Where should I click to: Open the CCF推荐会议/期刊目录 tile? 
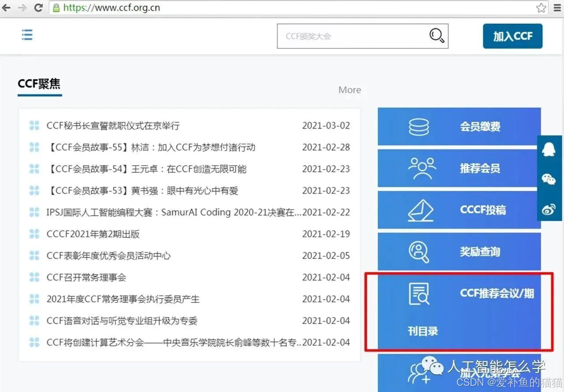[459, 312]
